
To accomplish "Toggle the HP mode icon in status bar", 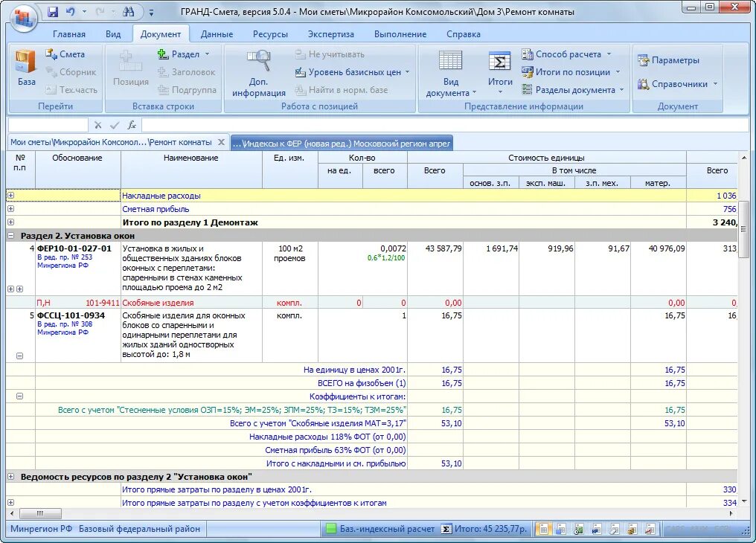I will point(597,529).
